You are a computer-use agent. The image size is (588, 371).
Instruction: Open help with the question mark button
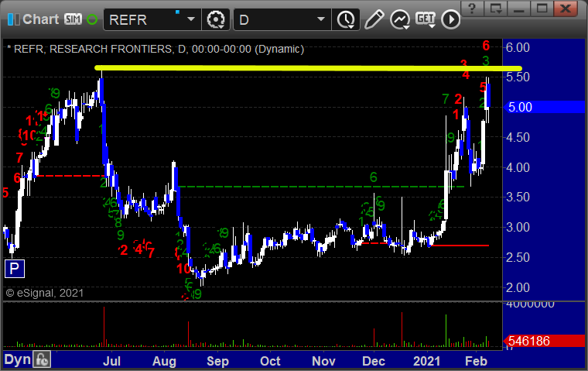[472, 9]
